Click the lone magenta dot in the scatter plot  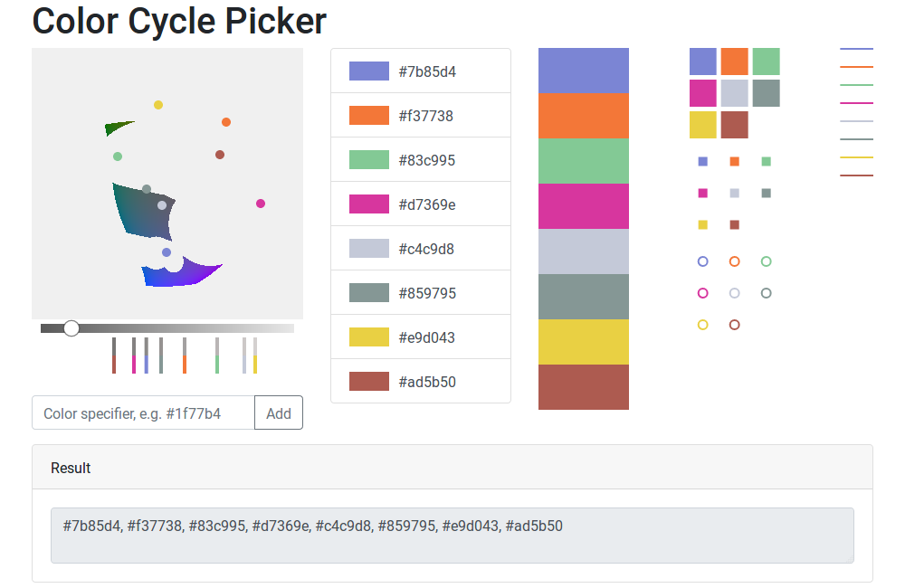(x=261, y=204)
